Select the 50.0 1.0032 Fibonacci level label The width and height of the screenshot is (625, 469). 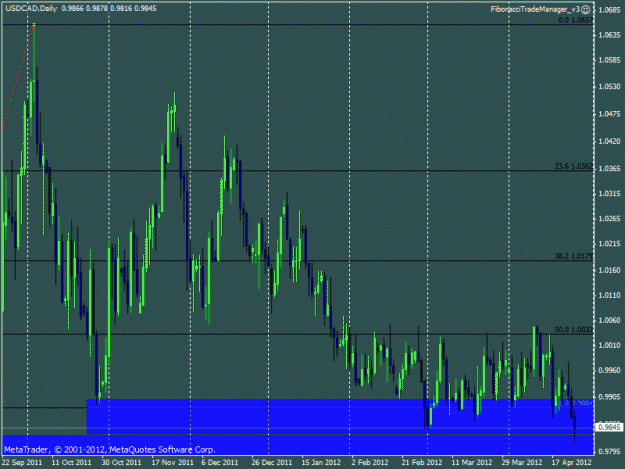point(574,330)
